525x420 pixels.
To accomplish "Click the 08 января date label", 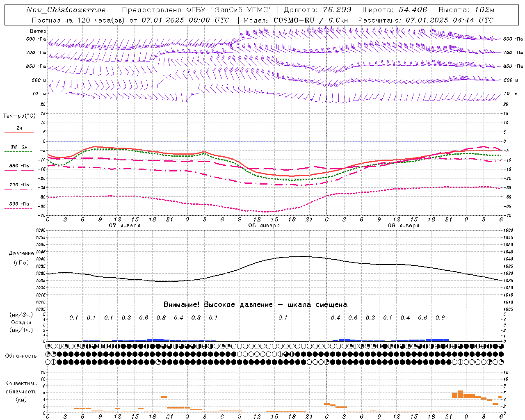I will pyautogui.click(x=264, y=226).
